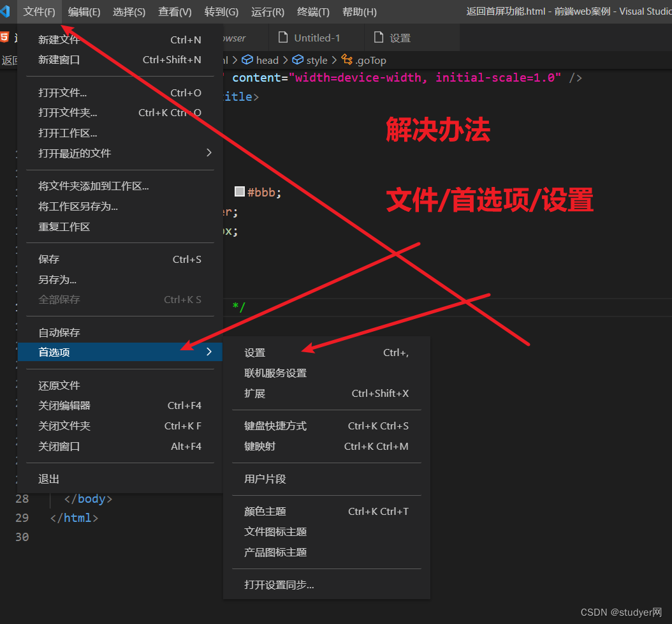The width and height of the screenshot is (672, 624).
Task: Switch to the Untitled-1 editor tab
Action: coord(317,38)
